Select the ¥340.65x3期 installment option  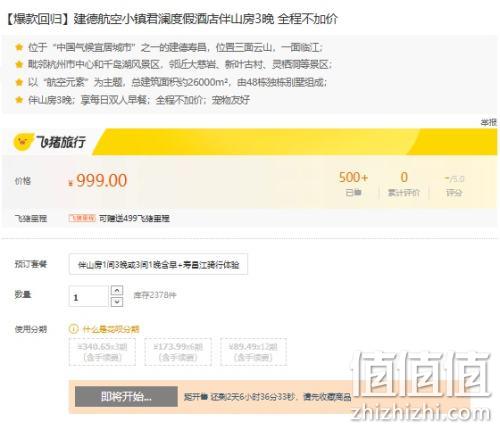(102, 352)
